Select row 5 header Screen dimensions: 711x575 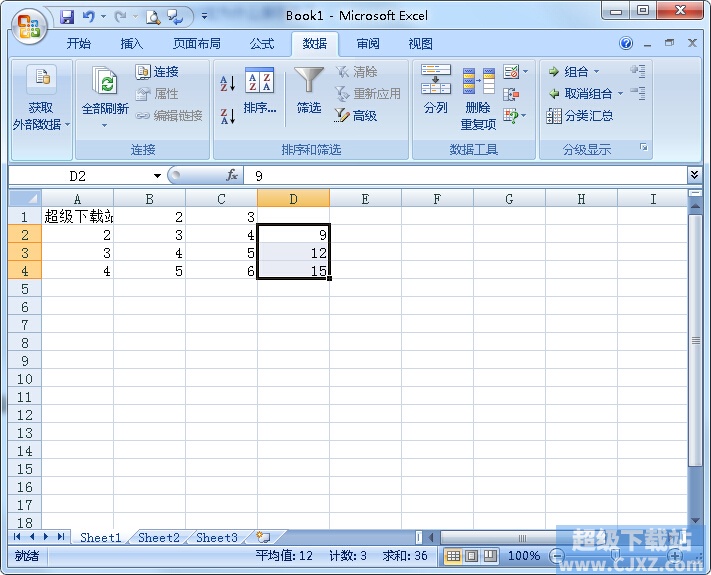coord(24,289)
